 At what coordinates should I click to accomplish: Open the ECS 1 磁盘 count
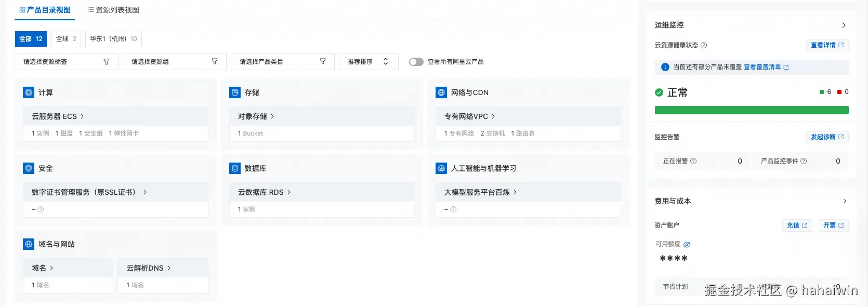click(x=64, y=134)
